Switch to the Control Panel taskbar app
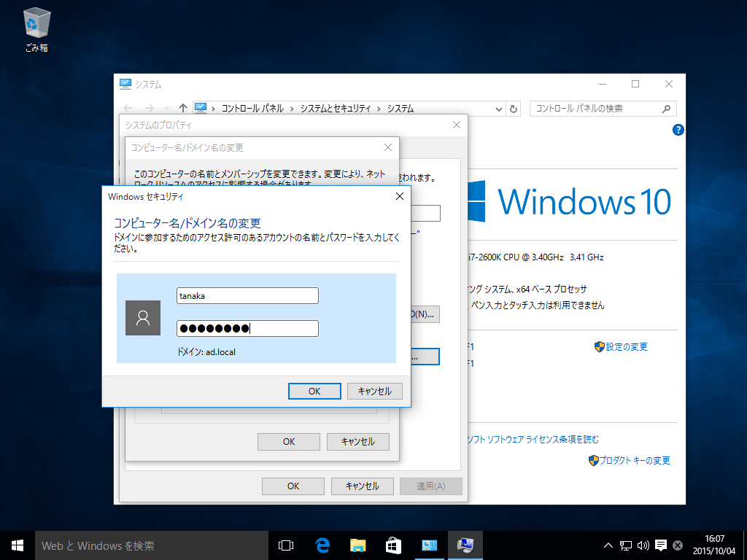The width and height of the screenshot is (747, 560). tap(429, 545)
